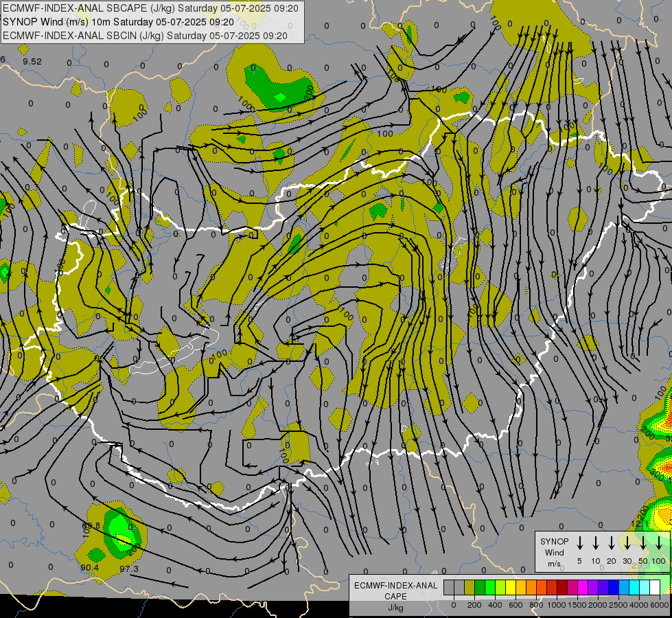Click the '6000' tick label on color scale
Image resolution: width=672 pixels, height=618 pixels.
[660, 605]
